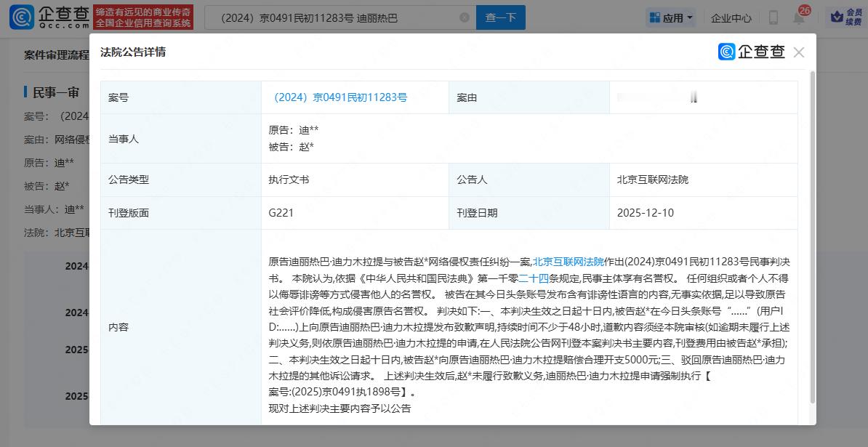Click inside the search input field

coord(334,17)
